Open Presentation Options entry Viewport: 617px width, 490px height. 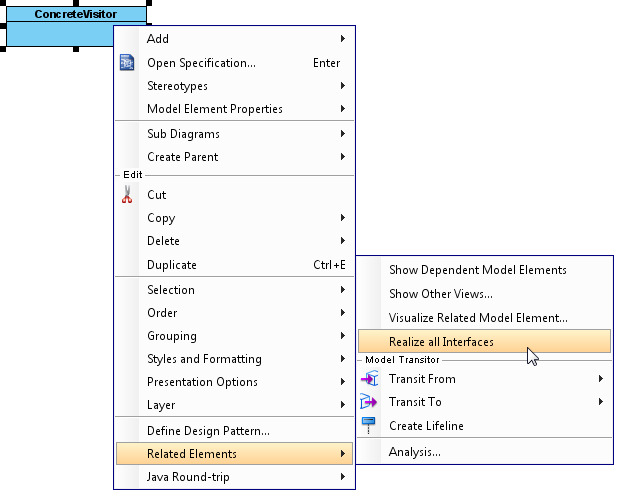235,381
